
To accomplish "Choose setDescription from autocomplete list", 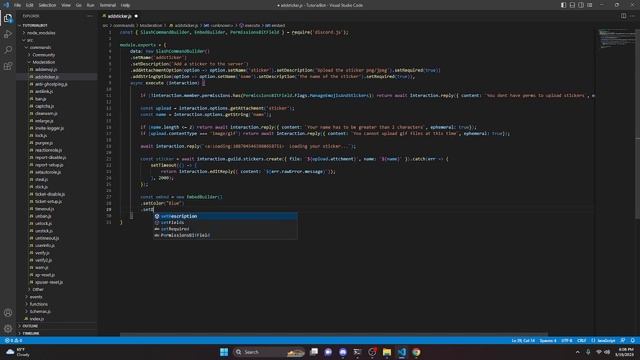I will [x=225, y=216].
